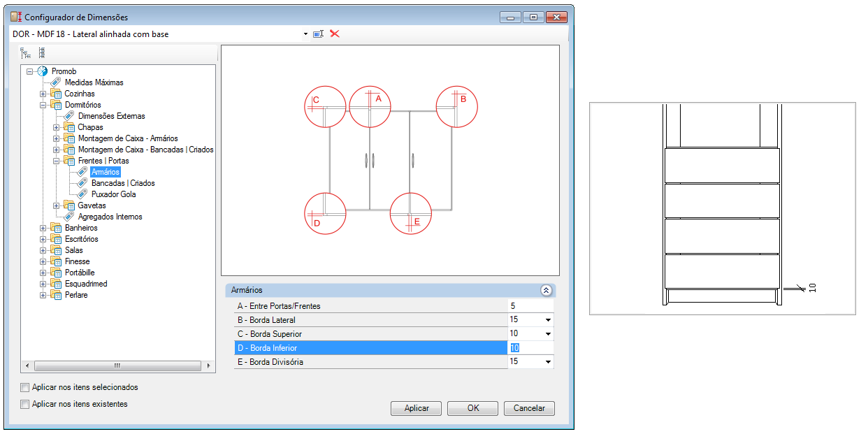Click the red circle marker C in diagram
This screenshot has height=434, width=868.
325,107
